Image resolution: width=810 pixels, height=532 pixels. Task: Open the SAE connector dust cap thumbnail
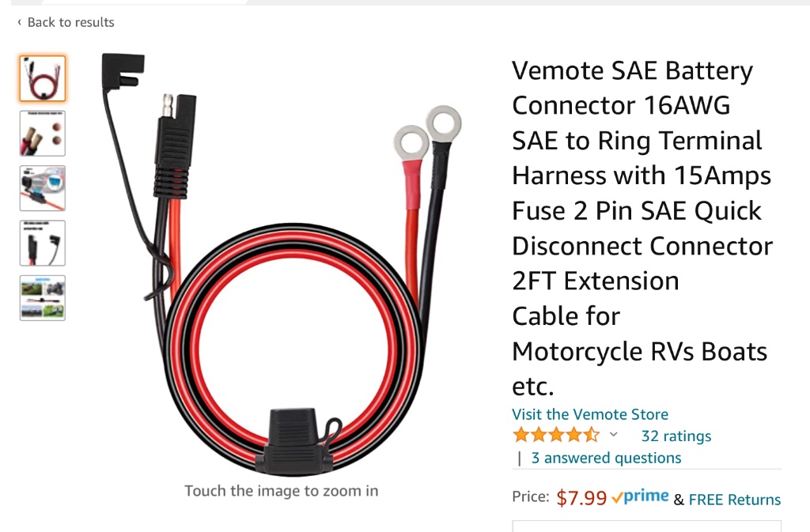click(x=43, y=243)
